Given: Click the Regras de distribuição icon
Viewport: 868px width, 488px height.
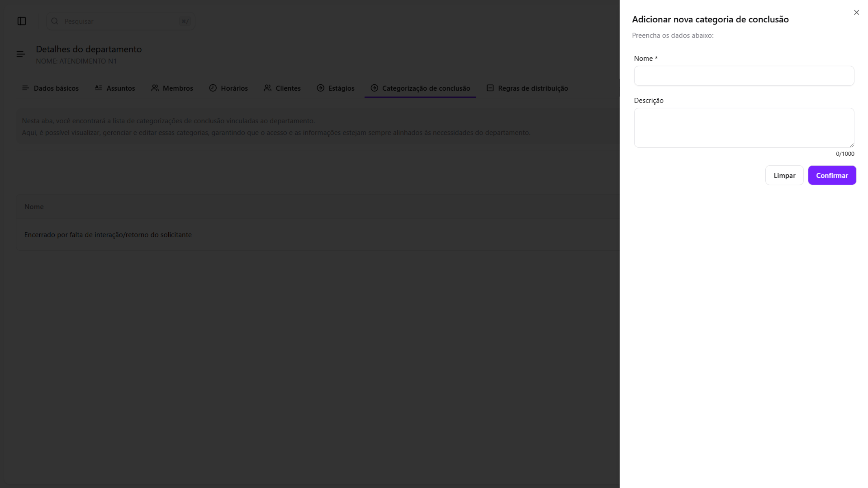Looking at the screenshot, I should 490,88.
